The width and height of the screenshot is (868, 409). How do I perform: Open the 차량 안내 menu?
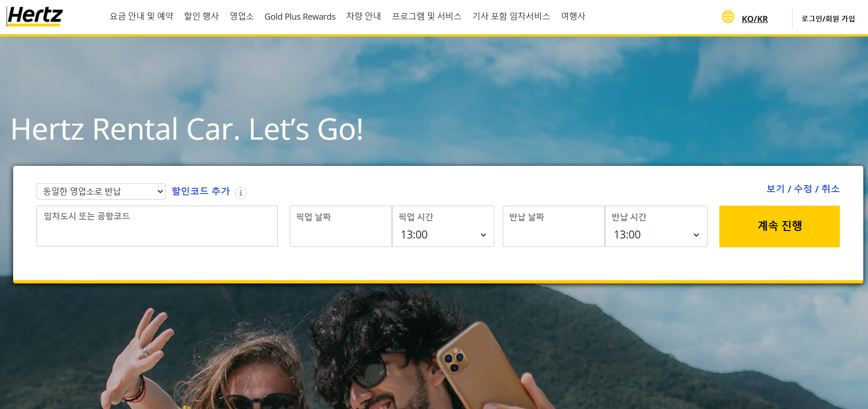tap(363, 16)
